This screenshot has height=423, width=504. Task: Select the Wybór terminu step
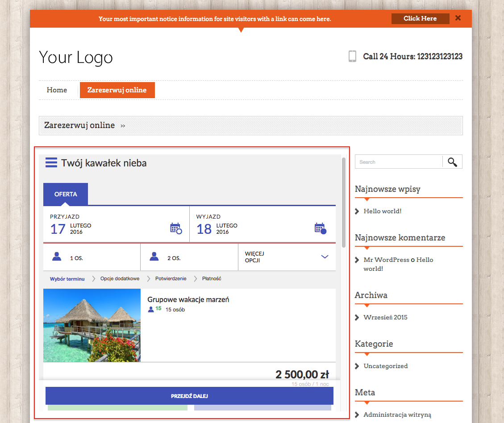point(67,279)
